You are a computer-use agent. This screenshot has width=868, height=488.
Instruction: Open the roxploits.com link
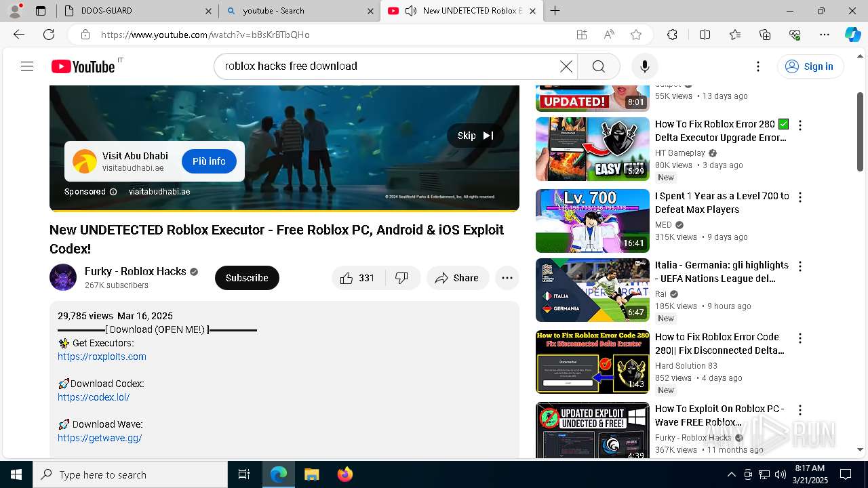(x=102, y=357)
